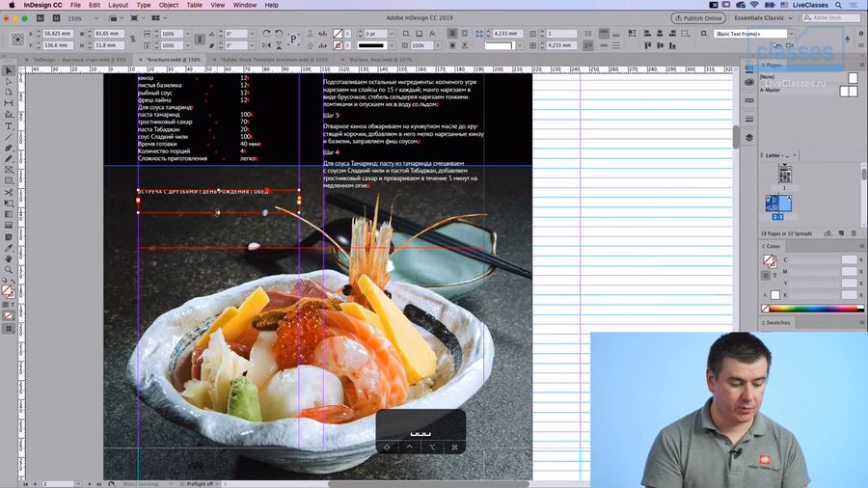Screen dimensions: 868x488
Task: Open the Pages panel menu button
Action: (x=861, y=66)
